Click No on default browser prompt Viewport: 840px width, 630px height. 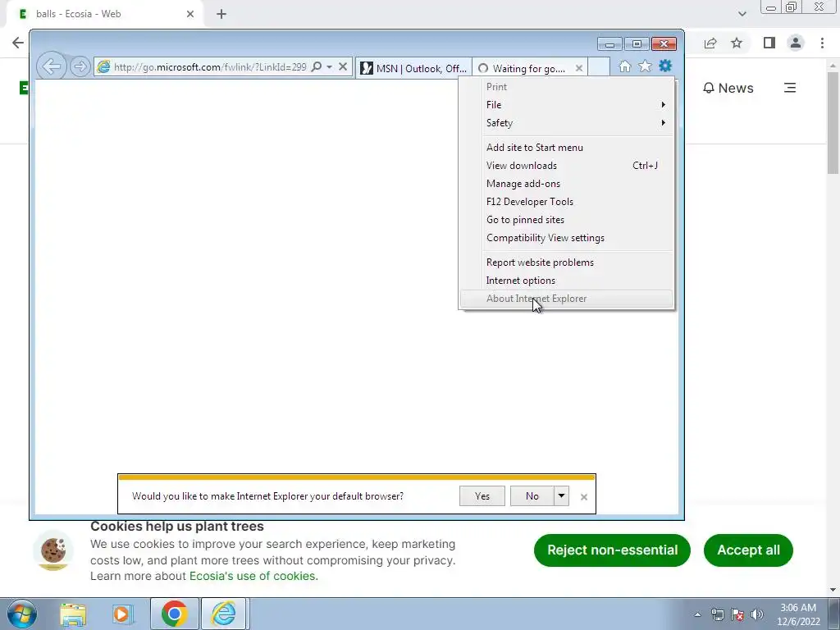point(532,496)
